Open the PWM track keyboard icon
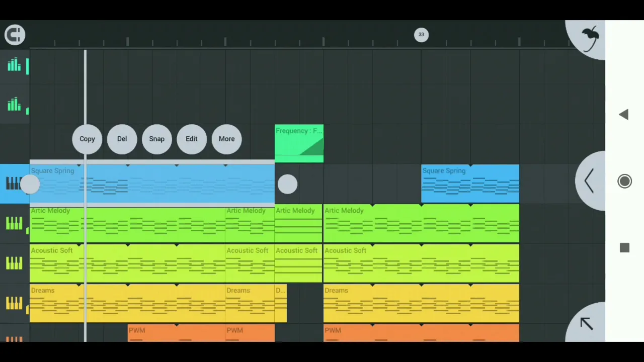Image resolution: width=644 pixels, height=362 pixels. (14, 339)
